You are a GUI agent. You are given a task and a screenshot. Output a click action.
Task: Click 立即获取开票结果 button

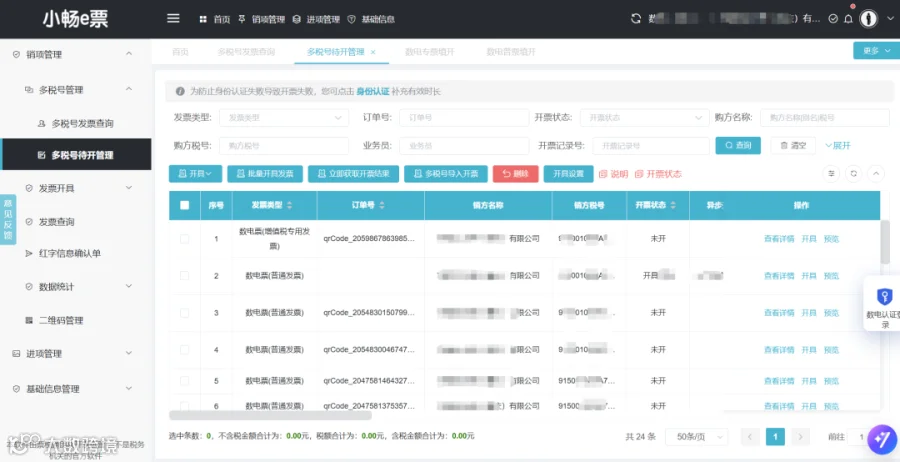[x=354, y=174]
